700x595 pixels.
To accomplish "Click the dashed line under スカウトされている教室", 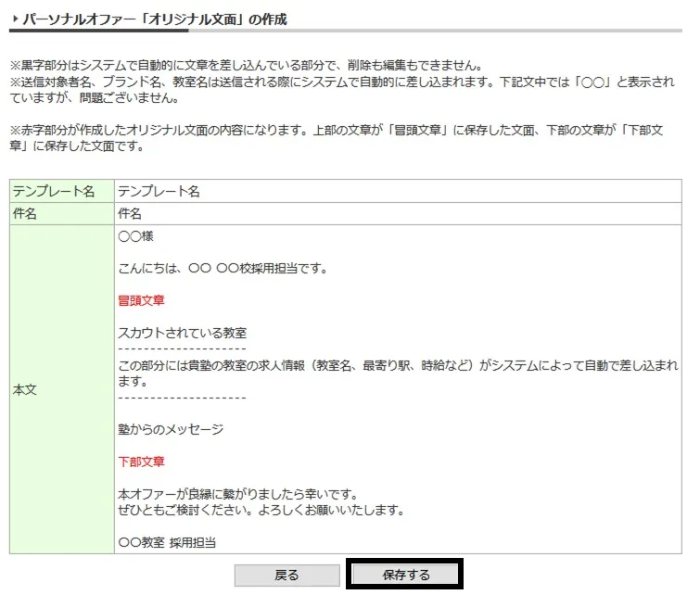I will click(182, 349).
